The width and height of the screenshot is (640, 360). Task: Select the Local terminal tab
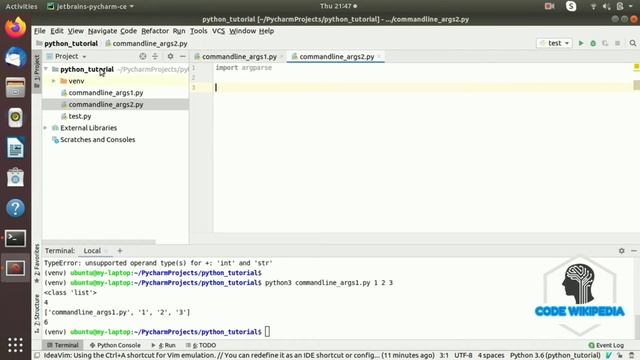tap(92, 251)
